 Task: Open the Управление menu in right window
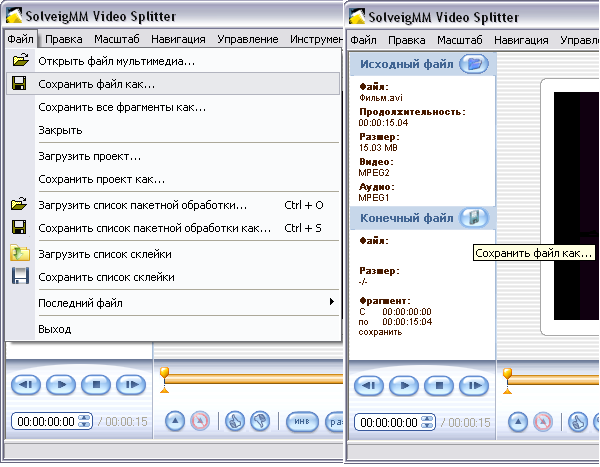[579, 40]
